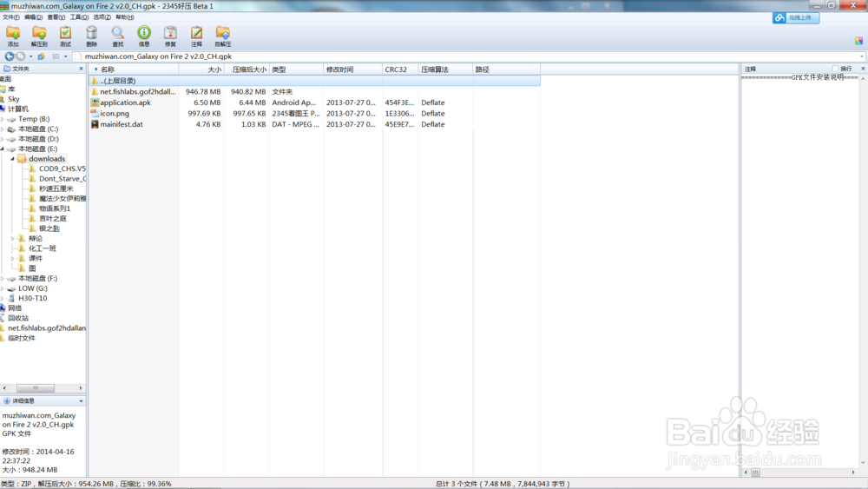Toggle the 换行 word wrap checkbox

[x=835, y=69]
